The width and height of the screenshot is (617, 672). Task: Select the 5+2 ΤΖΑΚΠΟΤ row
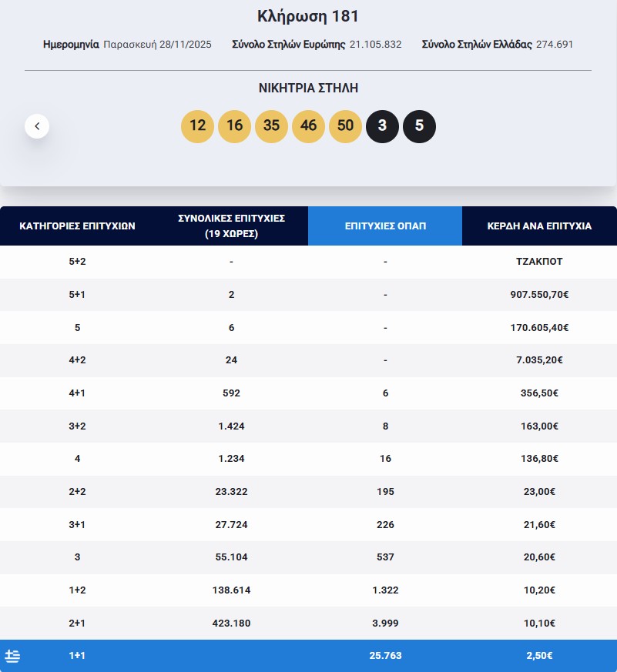[308, 261]
